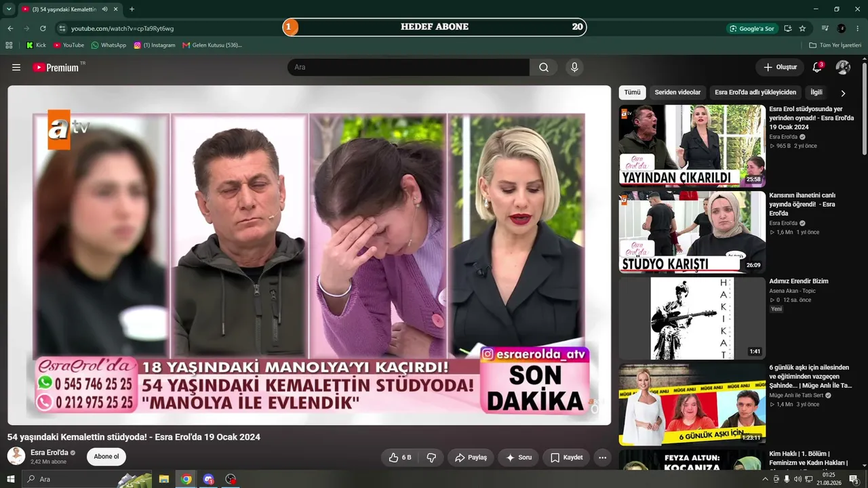Open the Instagram bookmark

pos(154,45)
